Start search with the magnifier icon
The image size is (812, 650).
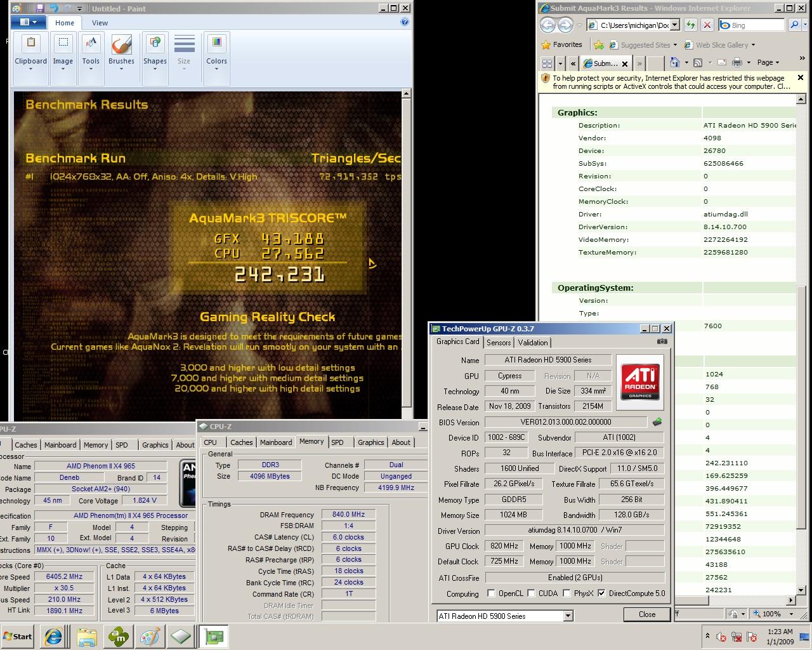click(x=794, y=25)
